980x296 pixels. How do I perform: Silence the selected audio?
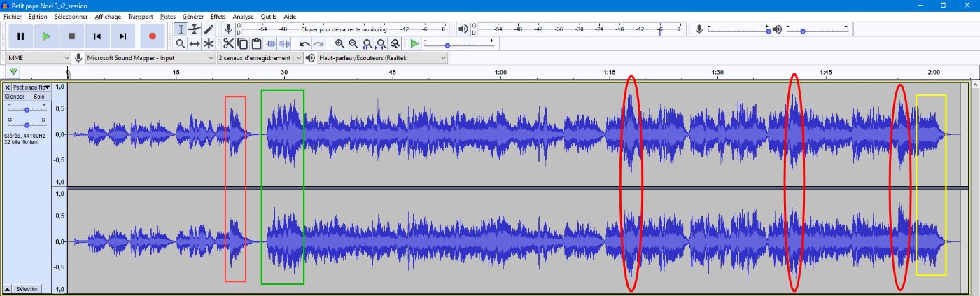(283, 43)
